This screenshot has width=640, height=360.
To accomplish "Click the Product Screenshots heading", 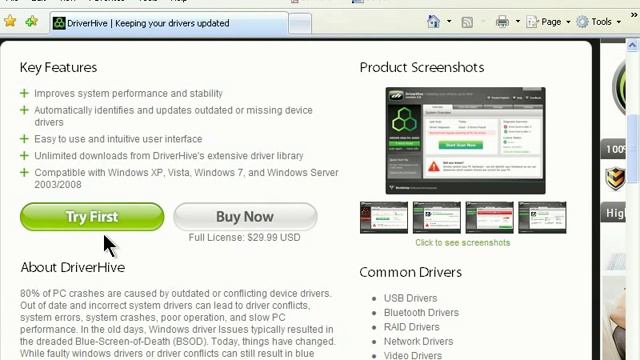I will tap(422, 67).
